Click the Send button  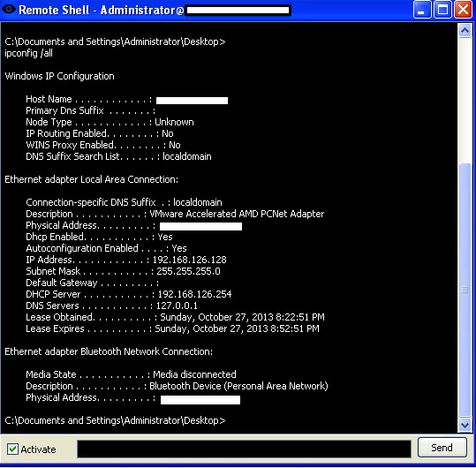point(442,448)
